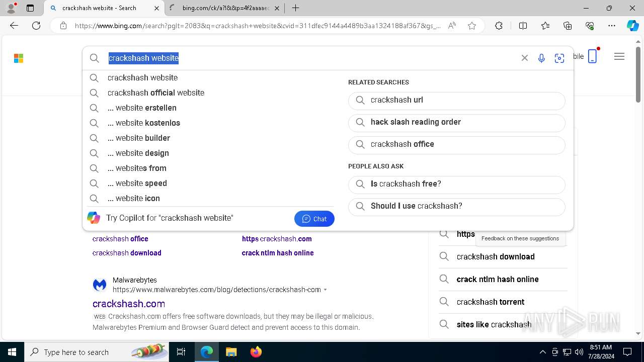Click the new tab plus button
The image size is (644, 362).
click(x=295, y=8)
